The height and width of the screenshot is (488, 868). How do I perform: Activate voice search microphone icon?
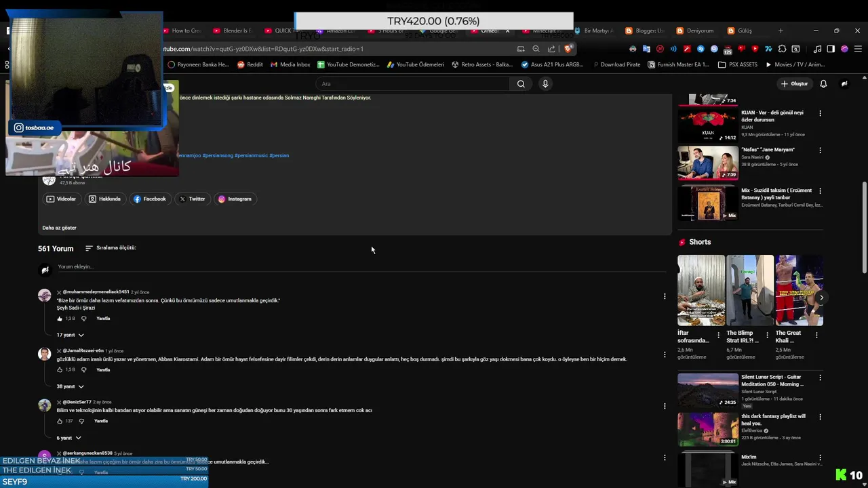545,84
